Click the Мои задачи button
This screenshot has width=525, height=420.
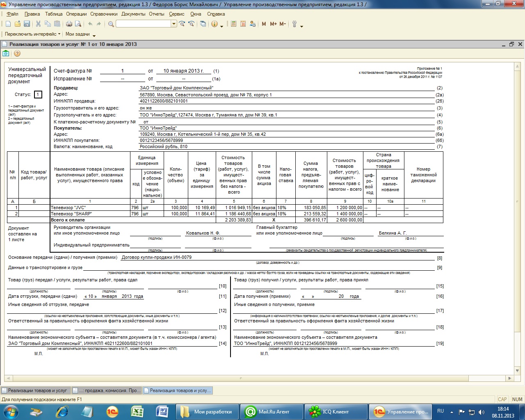point(78,34)
